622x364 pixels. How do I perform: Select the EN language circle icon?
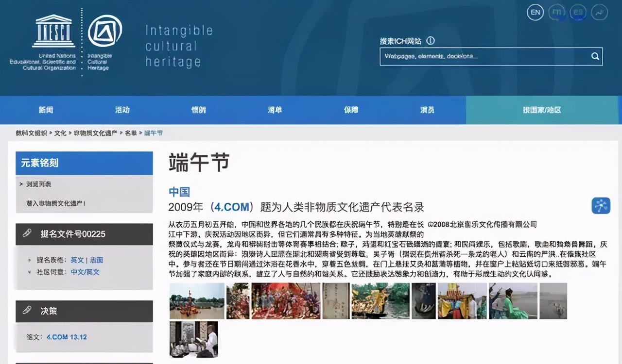click(x=535, y=12)
